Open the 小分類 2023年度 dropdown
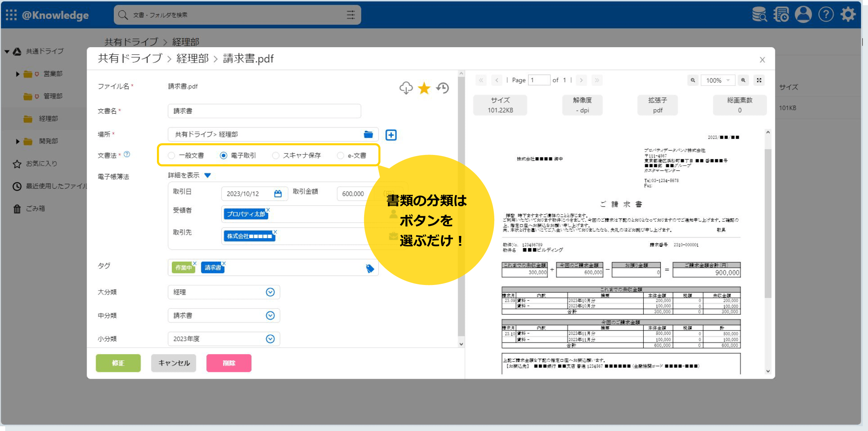This screenshot has height=431, width=868. click(x=270, y=339)
